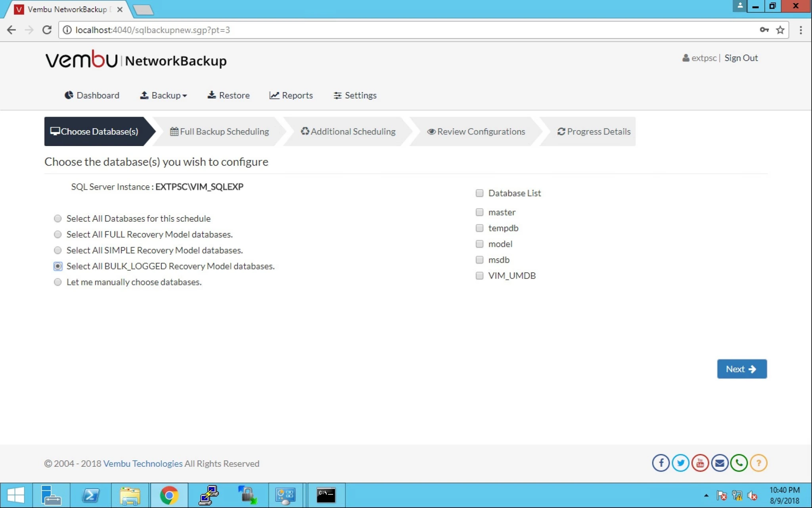Click the Facebook icon in footer
The image size is (812, 508).
(x=661, y=463)
